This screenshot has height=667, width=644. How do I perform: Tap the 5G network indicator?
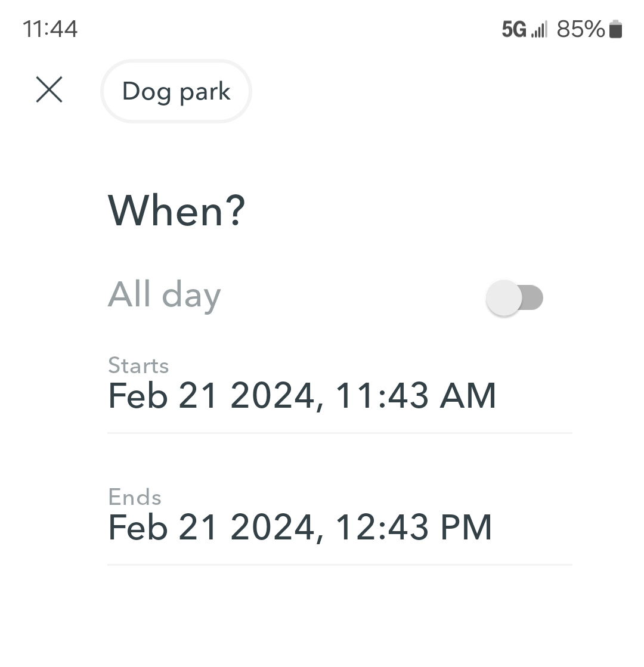[514, 29]
